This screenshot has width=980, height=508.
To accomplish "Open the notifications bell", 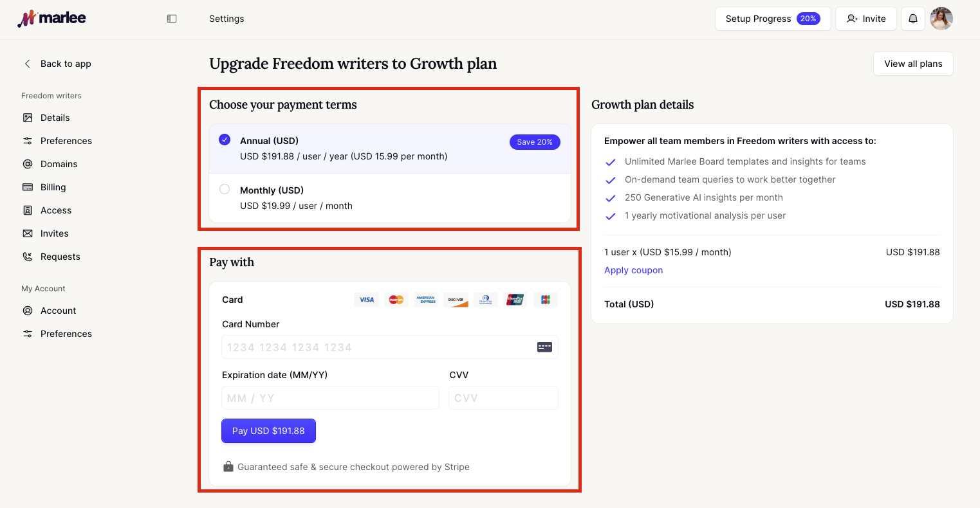I will pyautogui.click(x=912, y=19).
